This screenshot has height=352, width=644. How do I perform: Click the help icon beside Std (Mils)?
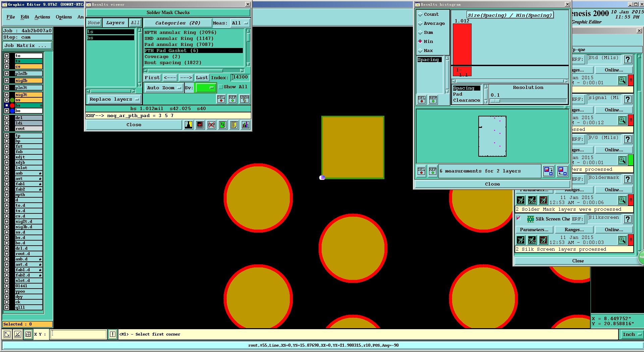point(628,59)
